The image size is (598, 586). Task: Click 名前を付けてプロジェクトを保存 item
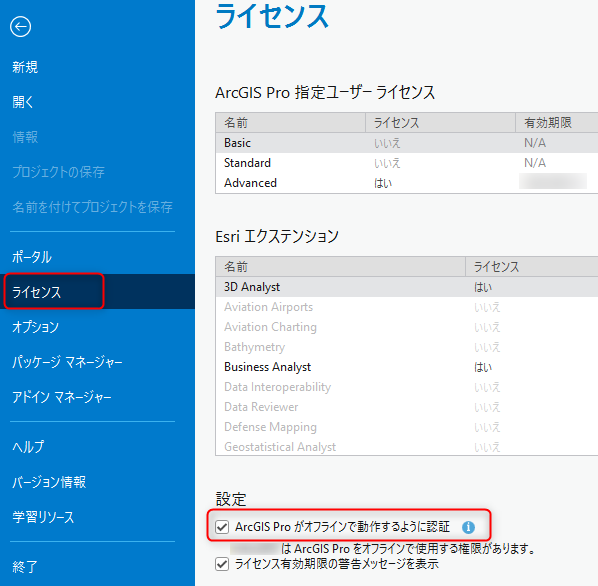pyautogui.click(x=92, y=207)
